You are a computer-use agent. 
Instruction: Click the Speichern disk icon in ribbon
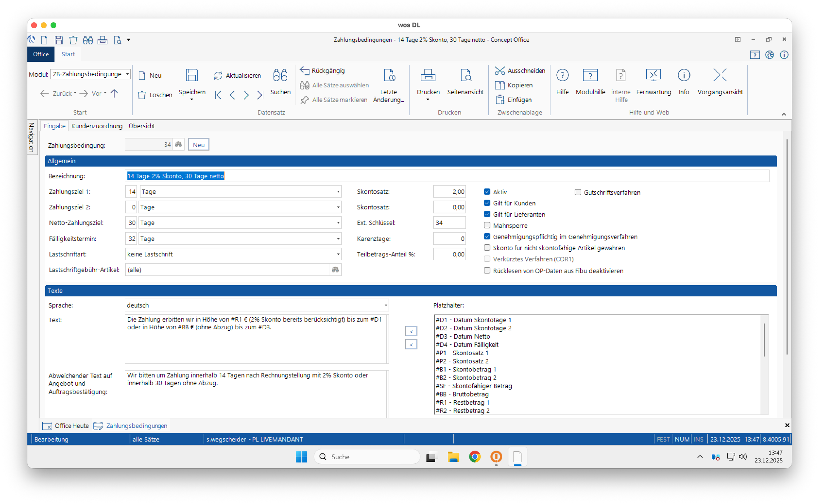pyautogui.click(x=192, y=75)
